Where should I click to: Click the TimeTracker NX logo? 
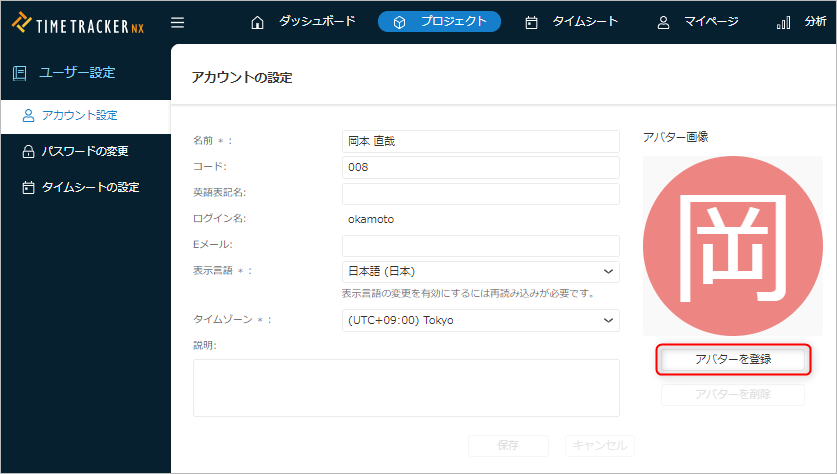(x=78, y=22)
